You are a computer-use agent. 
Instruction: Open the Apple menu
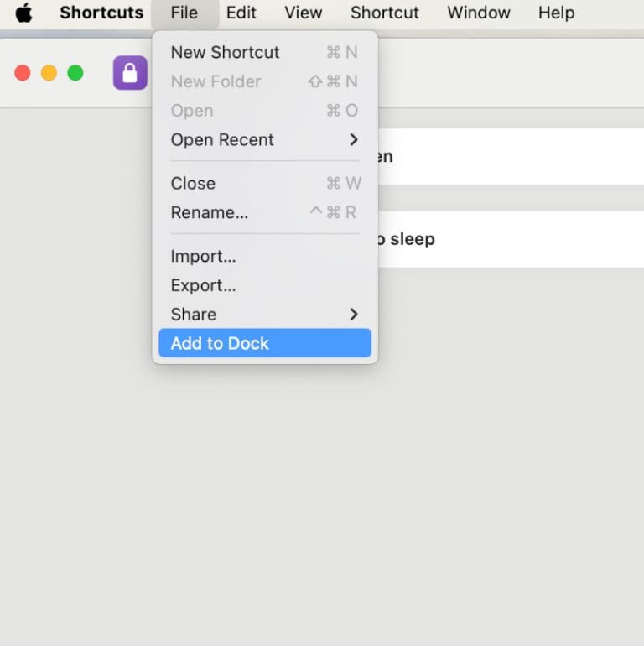click(x=23, y=13)
